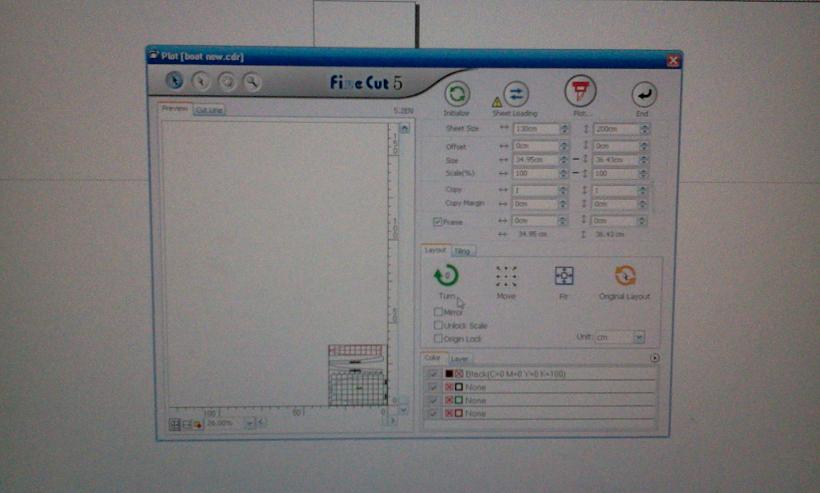Switch to the Layer tab

(x=459, y=360)
